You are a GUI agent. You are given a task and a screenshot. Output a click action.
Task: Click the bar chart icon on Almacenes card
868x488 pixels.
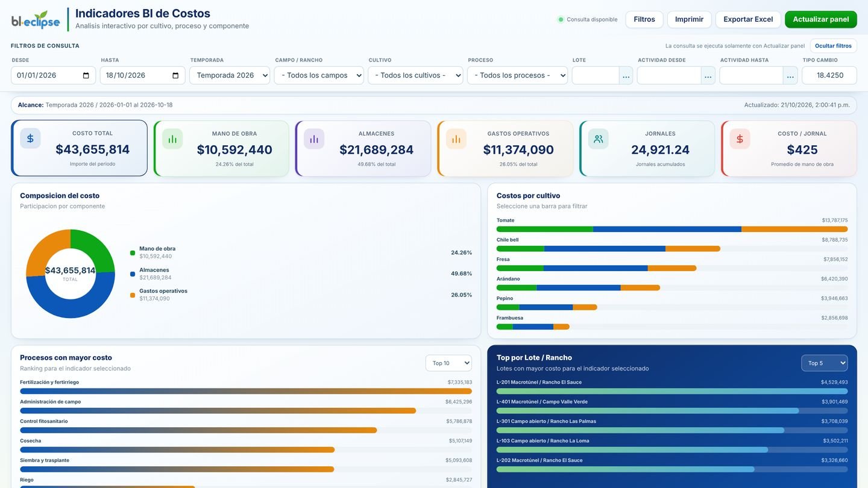point(314,139)
